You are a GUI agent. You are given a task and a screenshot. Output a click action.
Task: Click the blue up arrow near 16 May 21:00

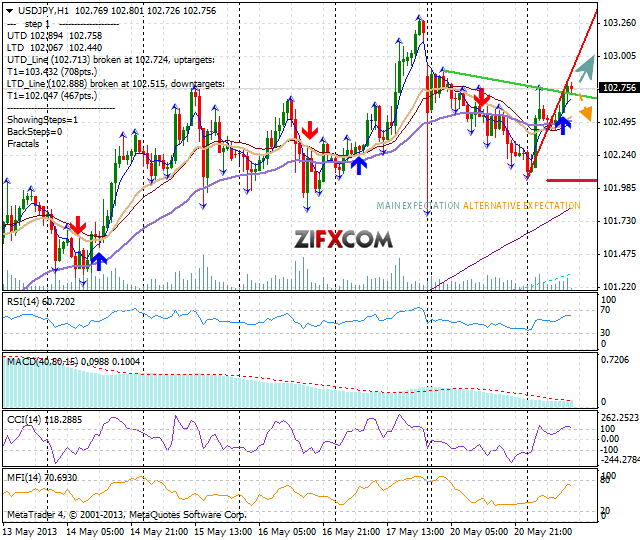pos(359,166)
